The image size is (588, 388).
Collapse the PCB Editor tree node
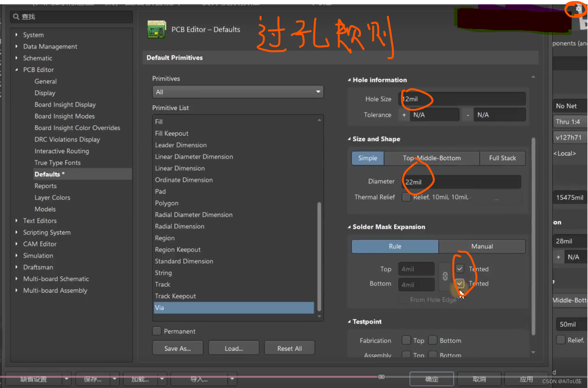(x=16, y=70)
